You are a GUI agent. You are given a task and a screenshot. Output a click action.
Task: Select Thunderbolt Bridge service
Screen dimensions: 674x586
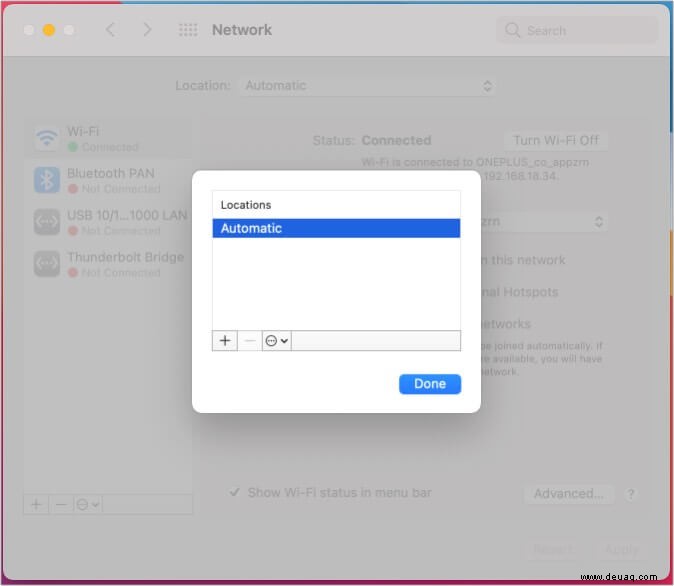(107, 264)
